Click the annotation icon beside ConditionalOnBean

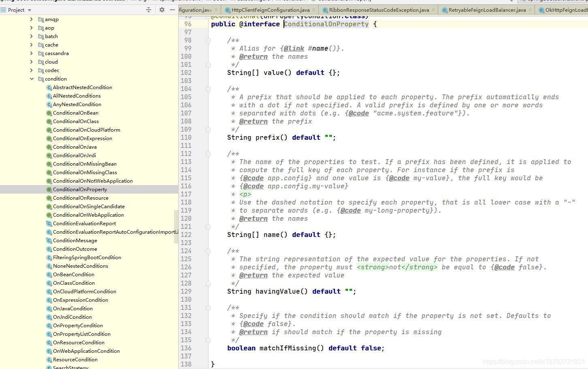[49, 113]
